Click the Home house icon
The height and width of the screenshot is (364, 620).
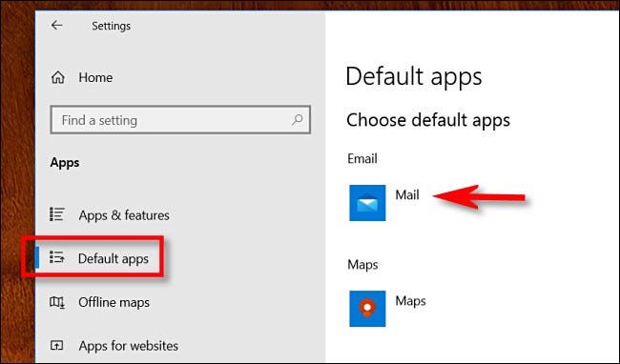(58, 77)
